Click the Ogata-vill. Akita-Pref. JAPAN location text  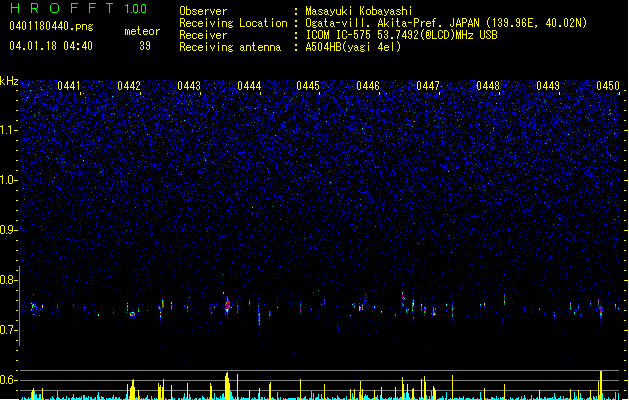click(x=446, y=23)
